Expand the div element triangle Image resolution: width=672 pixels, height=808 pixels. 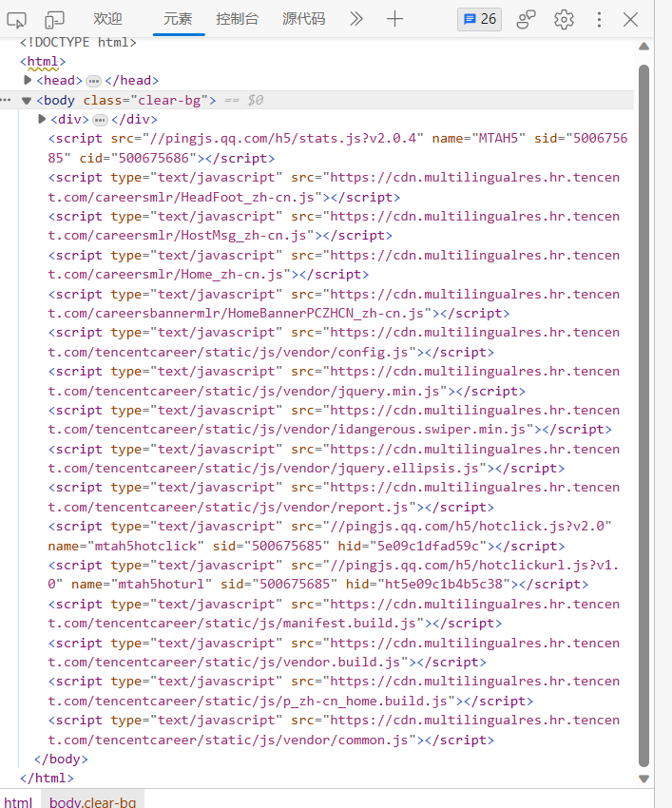tap(42, 119)
